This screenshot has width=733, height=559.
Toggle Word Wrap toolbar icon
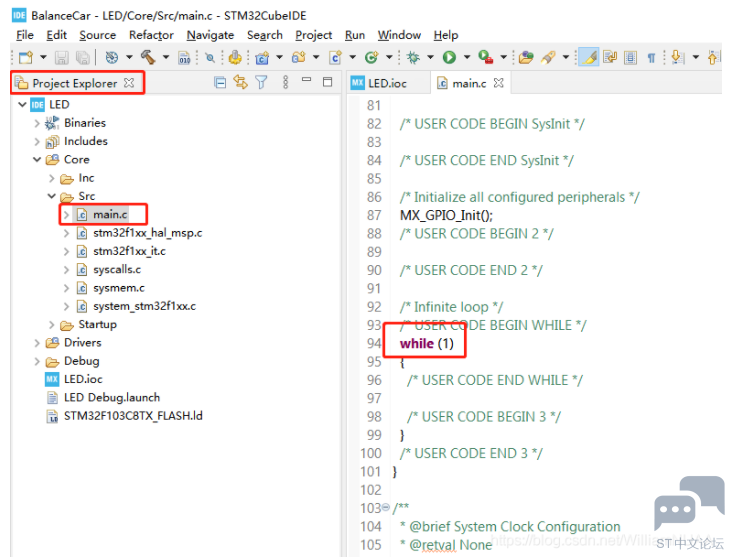pos(610,57)
